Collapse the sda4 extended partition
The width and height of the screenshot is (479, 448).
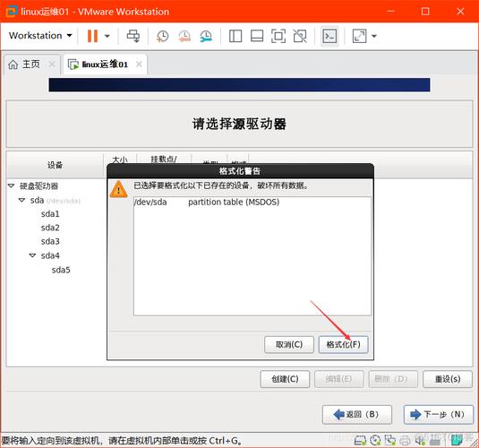(32, 255)
